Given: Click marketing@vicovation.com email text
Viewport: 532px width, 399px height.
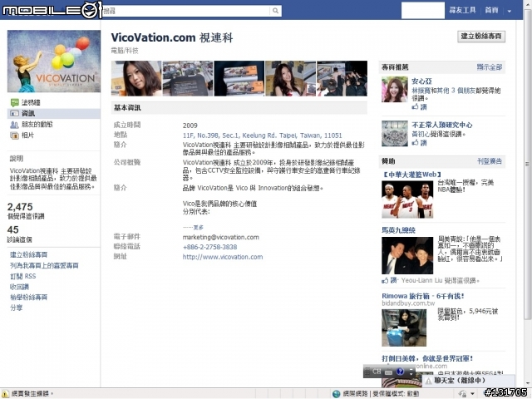Looking at the screenshot, I should coord(221,237).
